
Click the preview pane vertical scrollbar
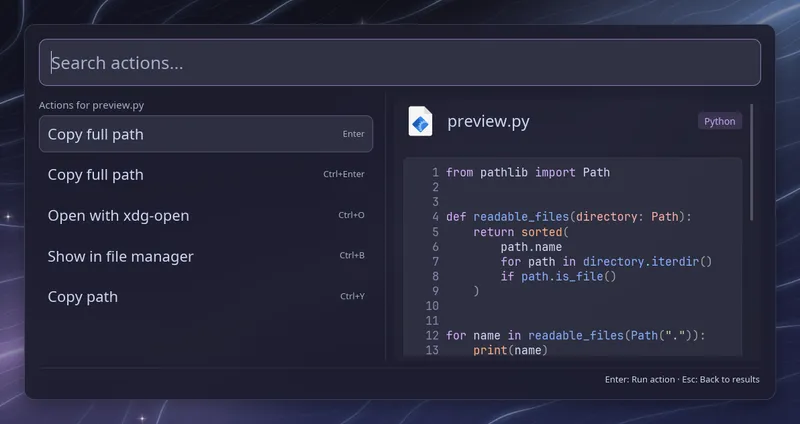752,162
